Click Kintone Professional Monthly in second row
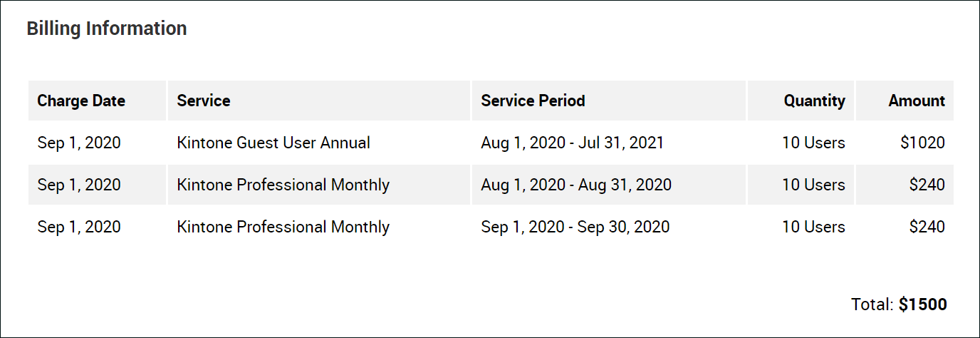980x338 pixels. [283, 185]
